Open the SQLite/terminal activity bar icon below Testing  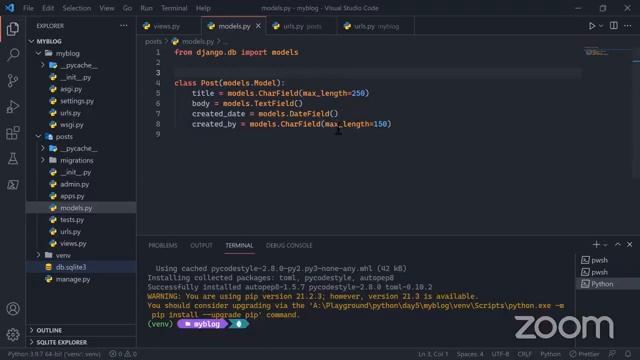(x=13, y=185)
